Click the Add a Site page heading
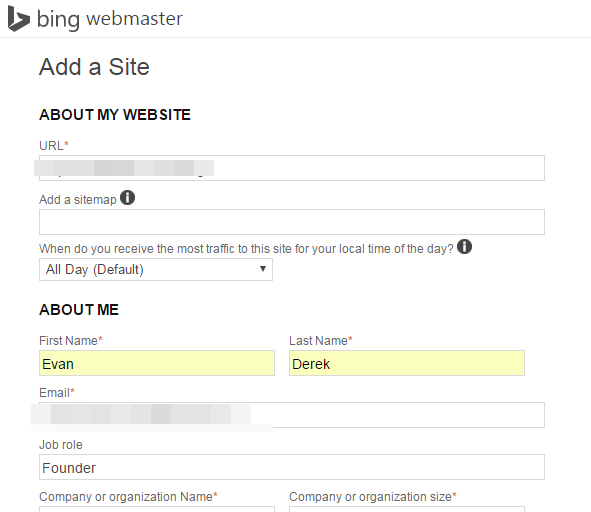 tap(94, 67)
